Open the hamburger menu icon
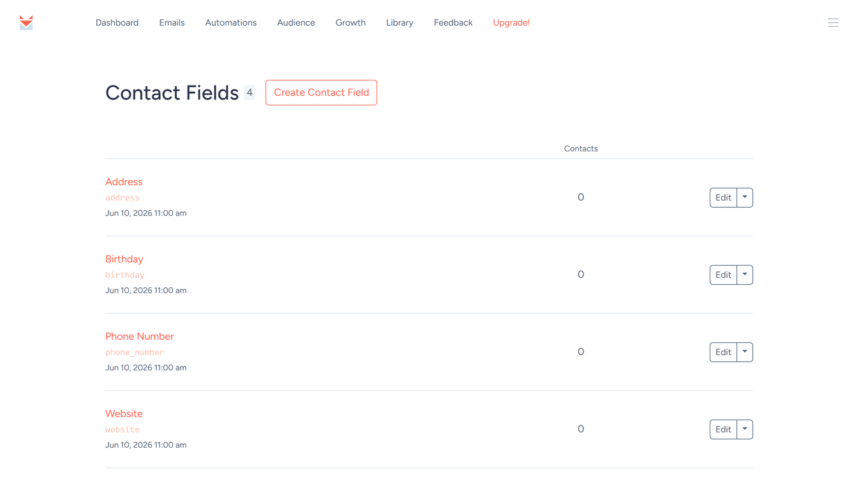Viewport: 868px width, 493px height. (x=833, y=23)
